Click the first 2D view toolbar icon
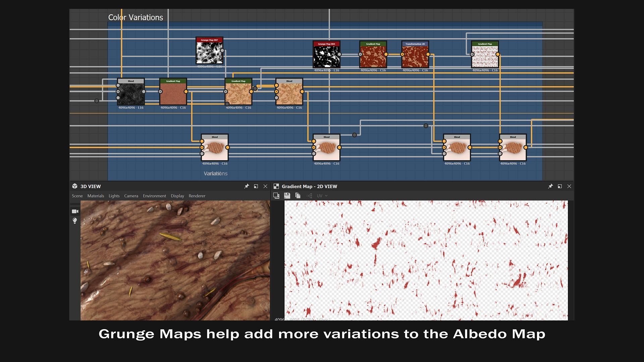This screenshot has width=644, height=362. [276, 196]
